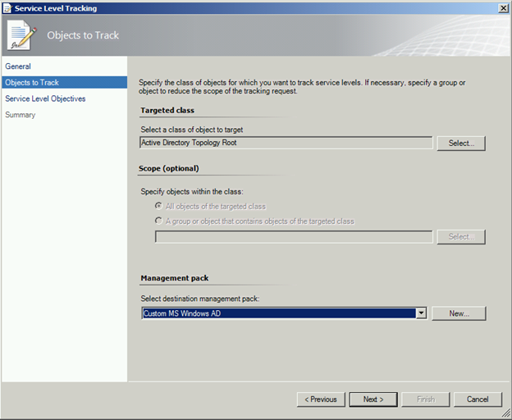Cancel the Service Level Tracking wizard
Screen dimensions: 512x420
point(478,399)
